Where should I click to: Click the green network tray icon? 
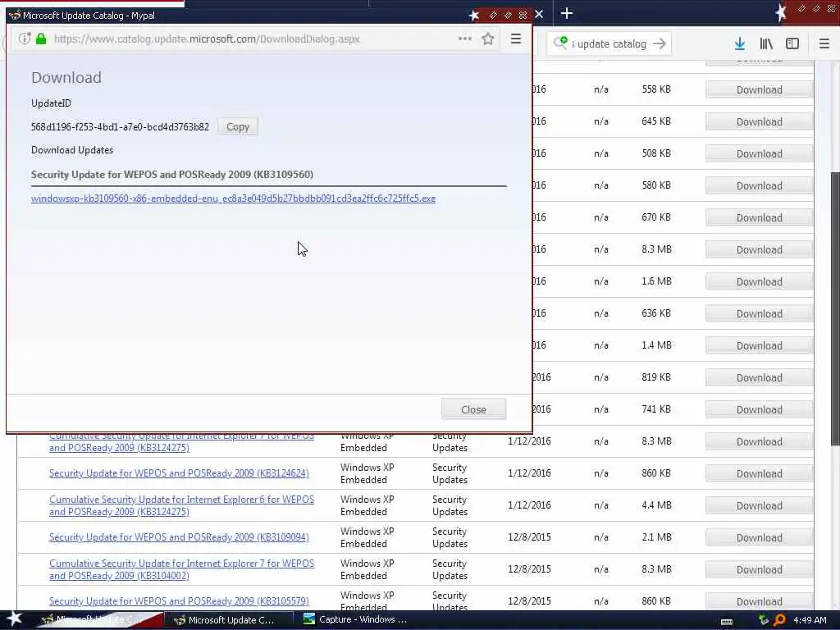pyautogui.click(x=764, y=620)
